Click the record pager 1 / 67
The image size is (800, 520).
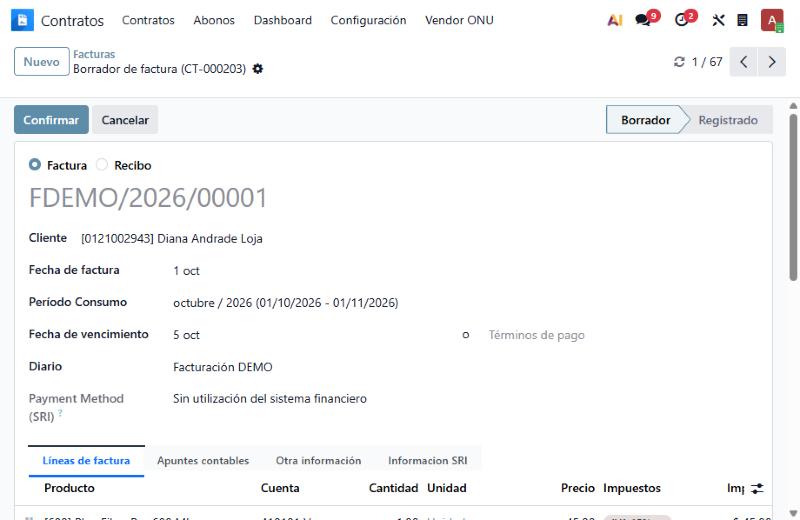tap(707, 62)
